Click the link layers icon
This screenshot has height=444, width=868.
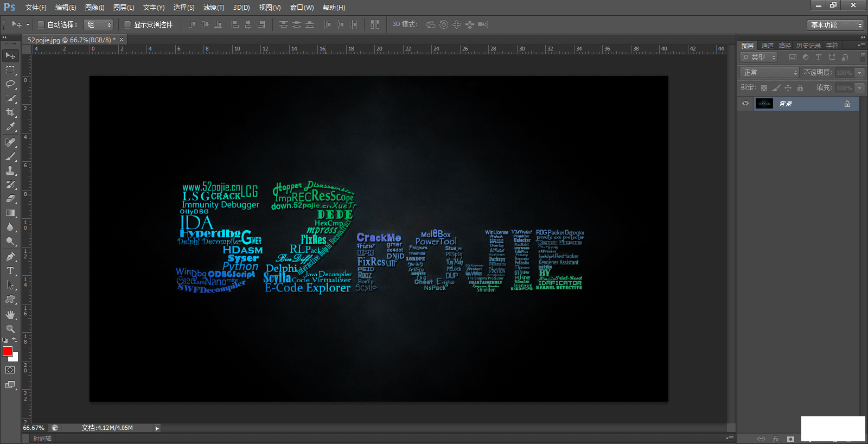pyautogui.click(x=761, y=439)
